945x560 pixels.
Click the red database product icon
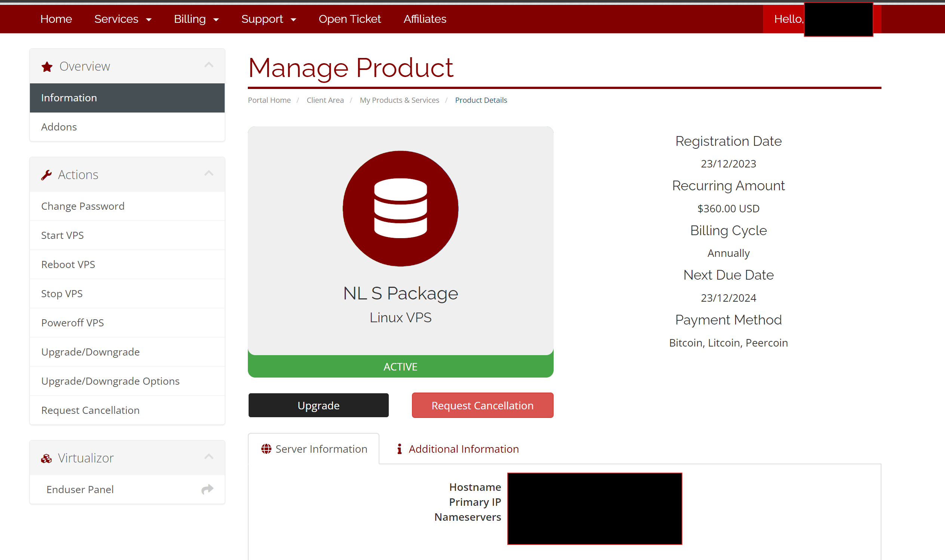tap(400, 209)
